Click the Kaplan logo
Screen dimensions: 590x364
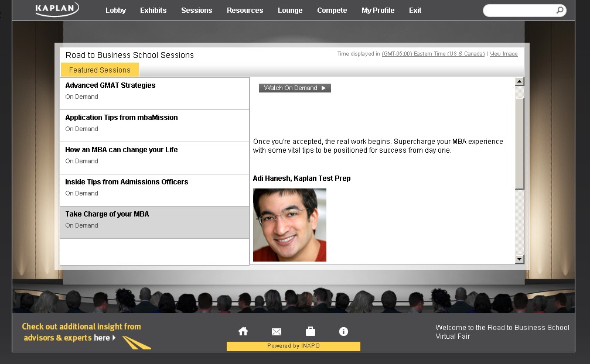click(x=56, y=9)
